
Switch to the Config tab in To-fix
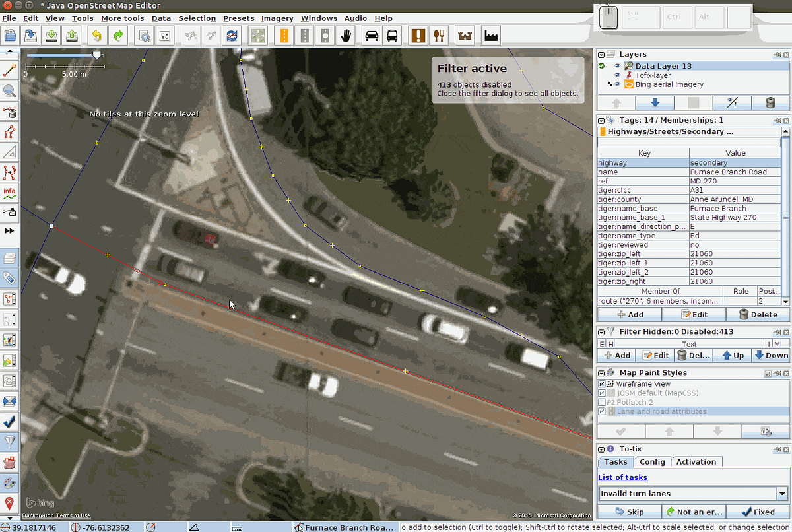652,461
